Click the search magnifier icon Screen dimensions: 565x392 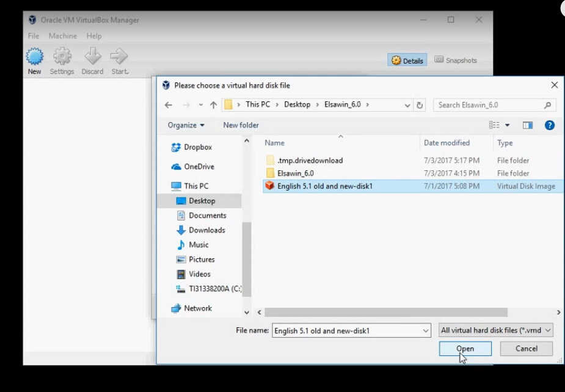click(x=547, y=105)
